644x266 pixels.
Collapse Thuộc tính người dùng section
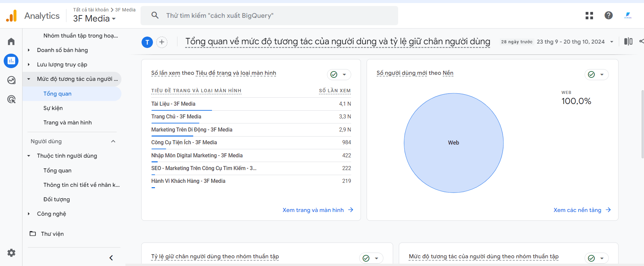[x=29, y=156]
